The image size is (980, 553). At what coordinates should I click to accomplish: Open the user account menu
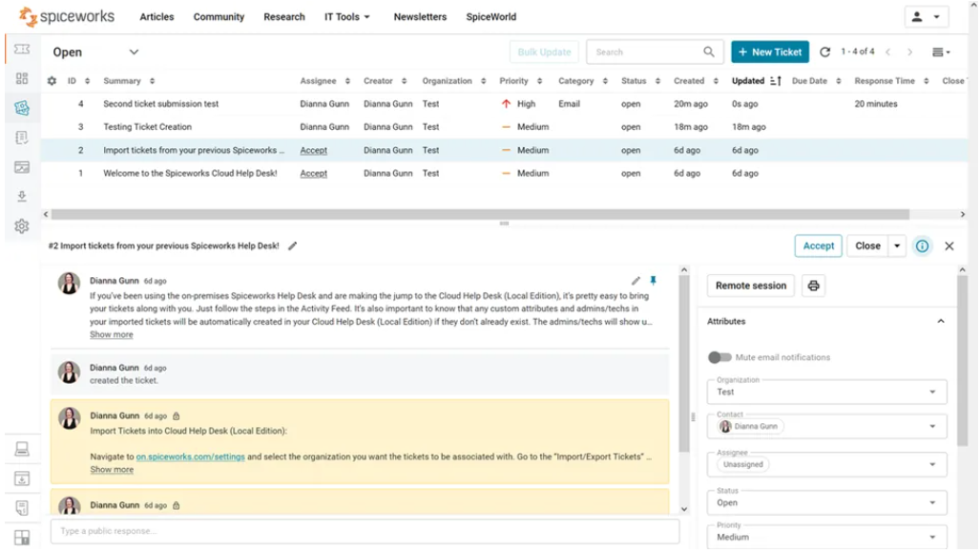(927, 17)
